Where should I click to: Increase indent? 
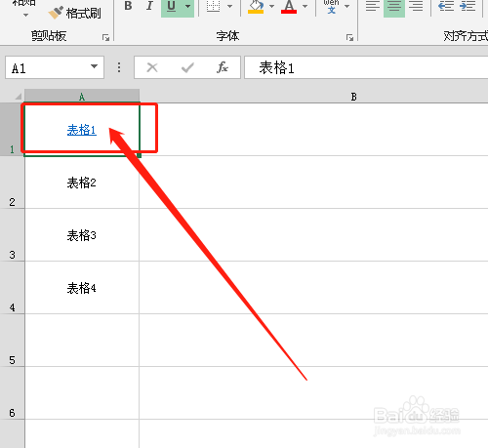click(x=468, y=6)
